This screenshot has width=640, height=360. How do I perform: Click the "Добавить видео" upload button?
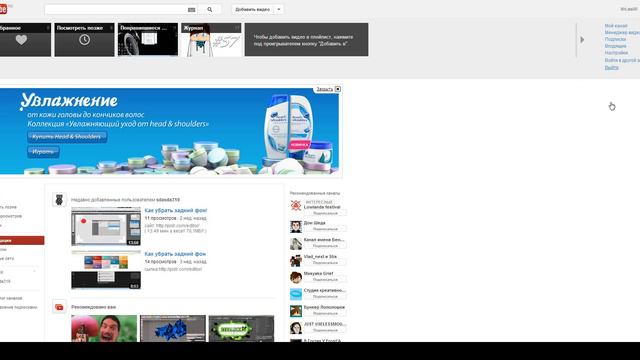253,9
